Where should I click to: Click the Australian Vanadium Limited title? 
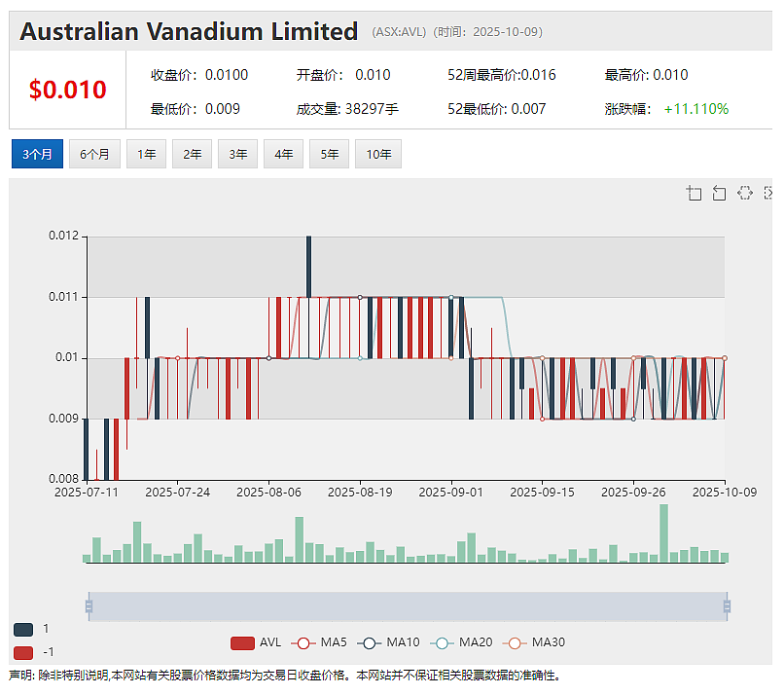tap(189, 31)
